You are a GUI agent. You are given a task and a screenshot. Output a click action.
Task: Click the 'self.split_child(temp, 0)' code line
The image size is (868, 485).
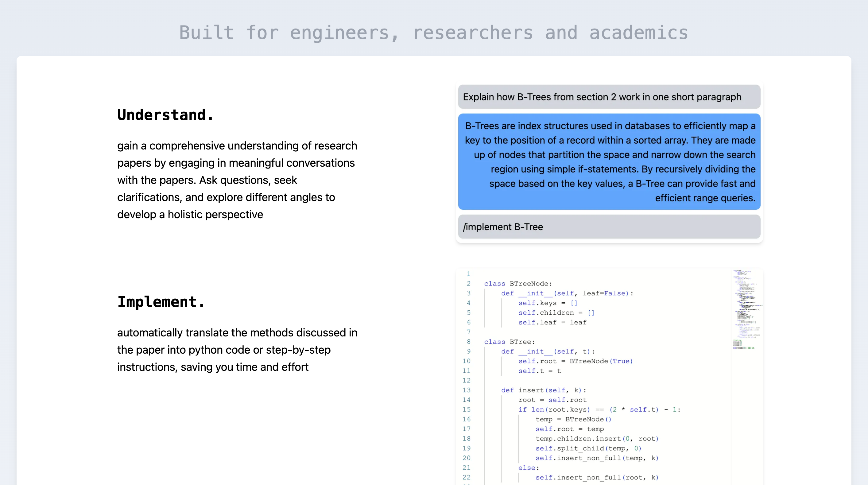click(x=588, y=448)
